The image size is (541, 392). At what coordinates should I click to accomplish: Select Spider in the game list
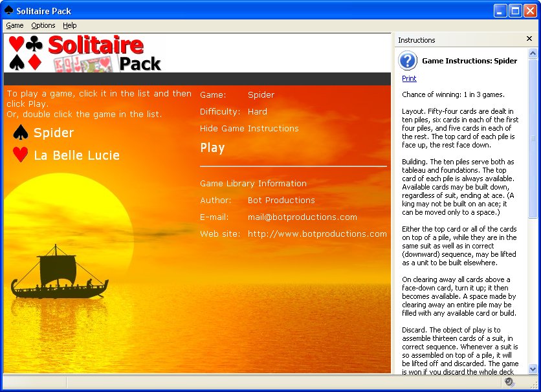click(x=54, y=133)
